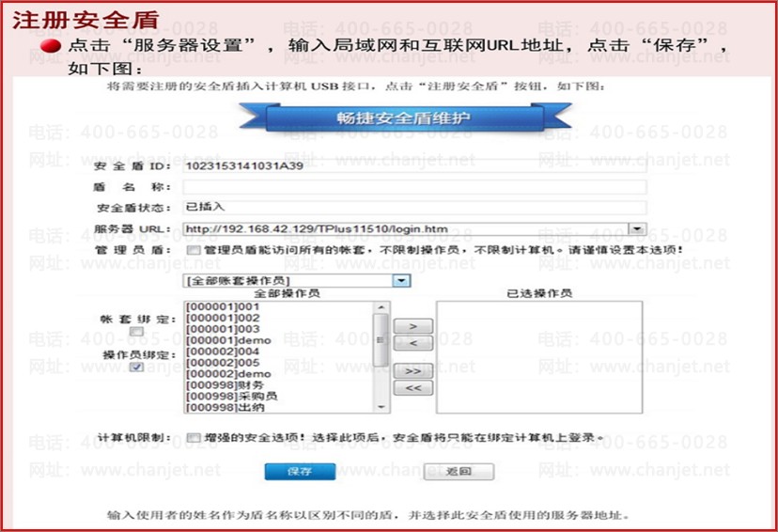Tick the 管理员盾 checkbox
Screen dimensions: 778x532
[x=194, y=250]
